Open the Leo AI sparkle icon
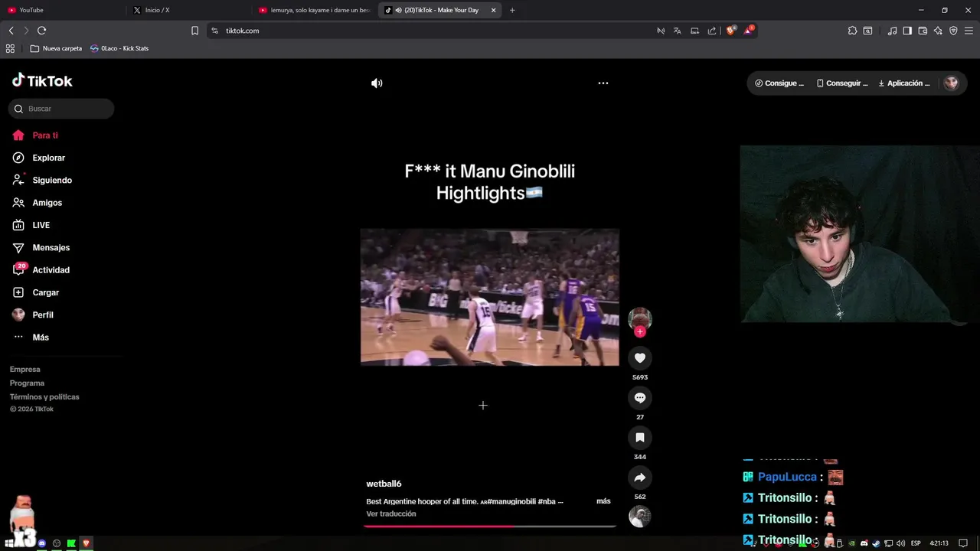 (938, 31)
